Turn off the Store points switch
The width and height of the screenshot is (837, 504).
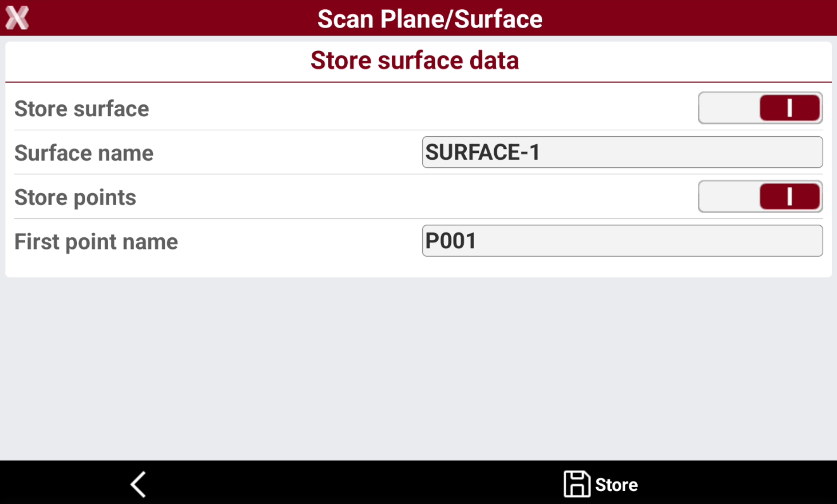(760, 196)
